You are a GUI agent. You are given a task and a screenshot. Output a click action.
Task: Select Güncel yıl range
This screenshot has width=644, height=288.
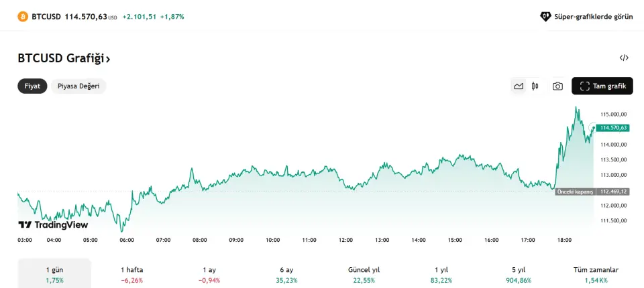pos(364,274)
